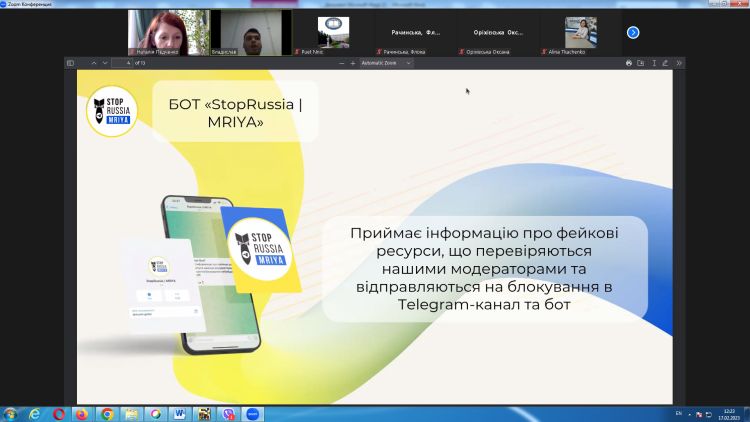Image resolution: width=750 pixels, height=422 pixels.
Task: Select Alina Tkachenko's video thumbnail
Action: coord(580,32)
